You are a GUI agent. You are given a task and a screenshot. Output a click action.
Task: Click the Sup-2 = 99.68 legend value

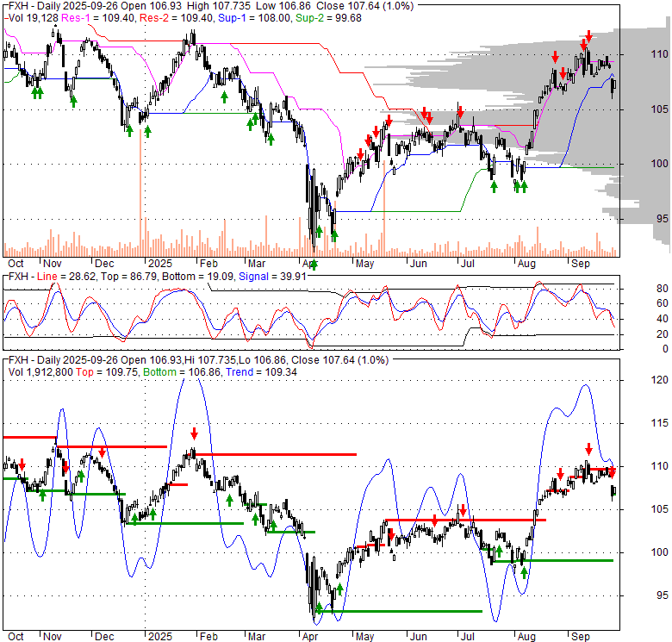[328, 18]
